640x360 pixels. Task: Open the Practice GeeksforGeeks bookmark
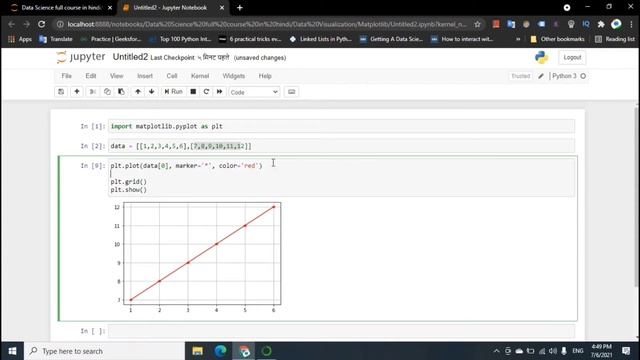(x=111, y=39)
